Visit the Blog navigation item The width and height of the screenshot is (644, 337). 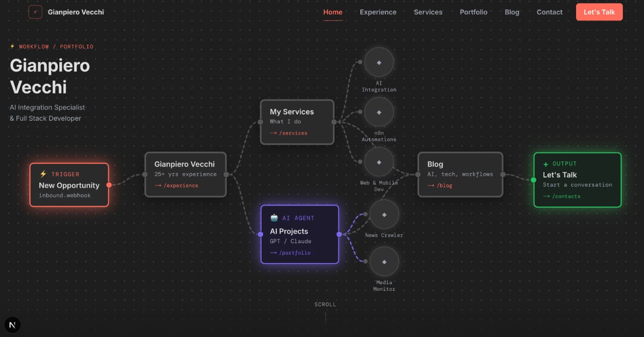pos(512,12)
